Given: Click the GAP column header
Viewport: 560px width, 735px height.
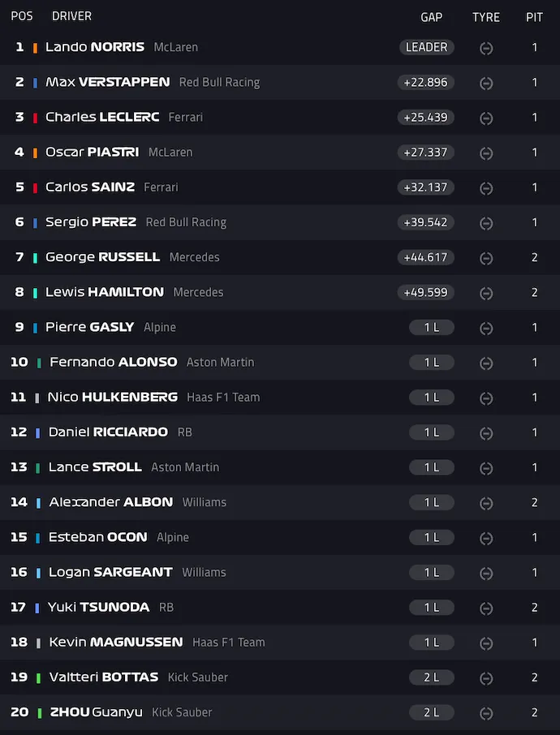Looking at the screenshot, I should (431, 17).
